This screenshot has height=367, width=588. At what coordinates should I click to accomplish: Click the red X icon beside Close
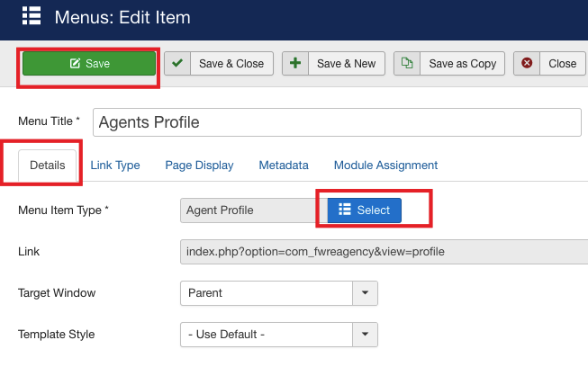[527, 64]
